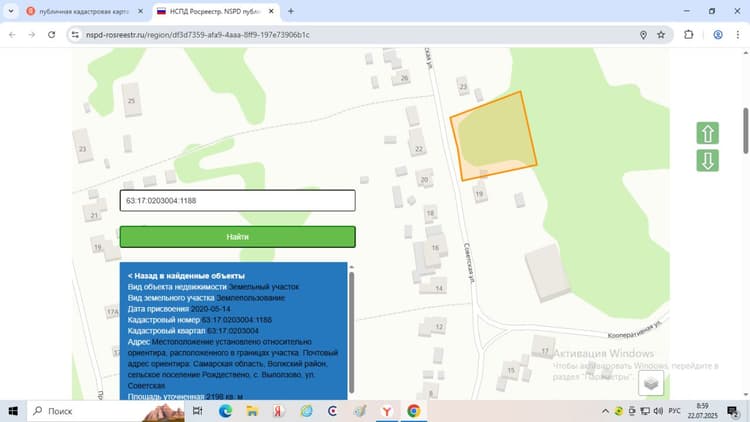Open the Chrome profile avatar icon
This screenshot has height=422, width=750.
point(717,35)
